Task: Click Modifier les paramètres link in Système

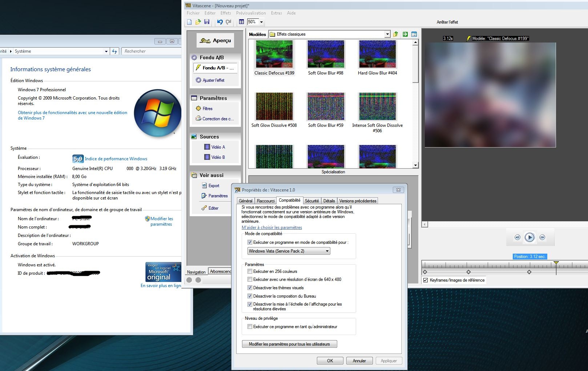Action: [x=162, y=222]
